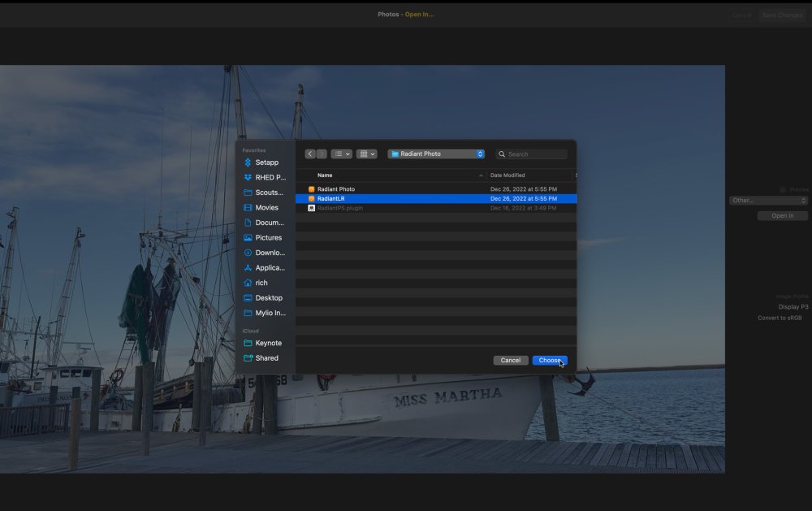Click the Choose button
The height and width of the screenshot is (511, 812).
click(550, 360)
